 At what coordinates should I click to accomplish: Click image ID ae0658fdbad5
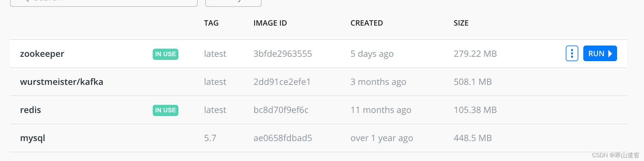coord(283,138)
